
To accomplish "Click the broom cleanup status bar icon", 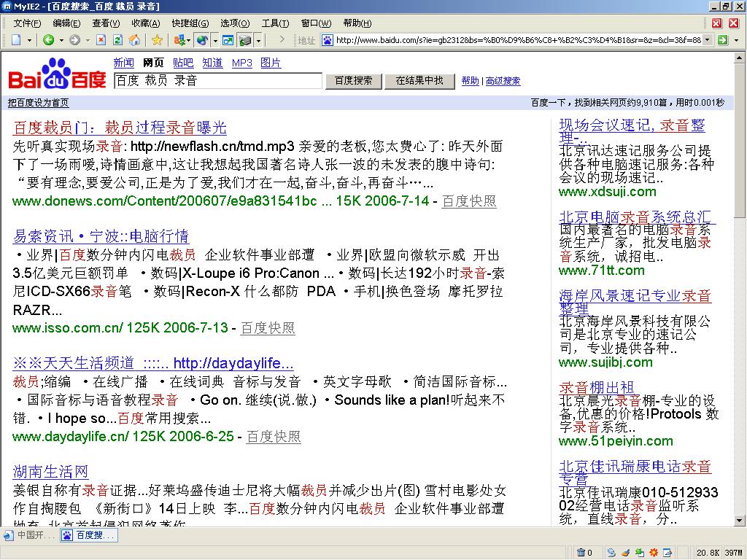I will tap(625, 553).
